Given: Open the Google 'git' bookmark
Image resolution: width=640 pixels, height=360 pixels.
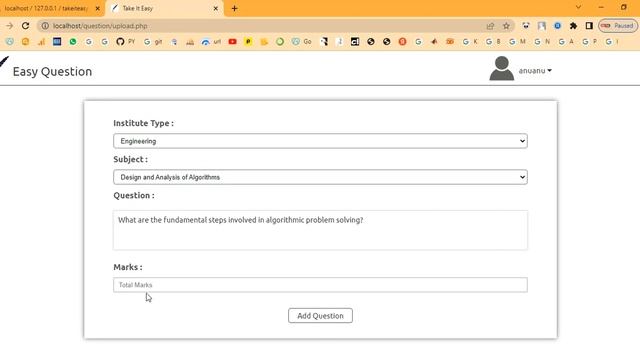Looking at the screenshot, I should point(153,42).
